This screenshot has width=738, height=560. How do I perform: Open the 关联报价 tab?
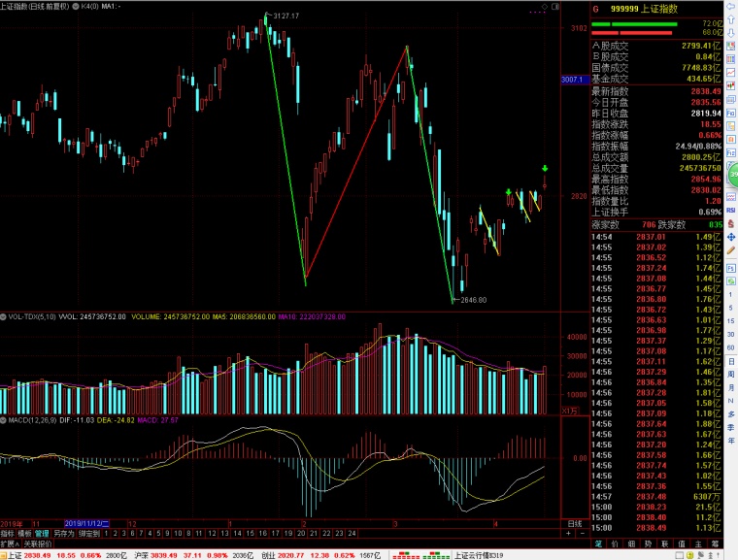pos(38,544)
